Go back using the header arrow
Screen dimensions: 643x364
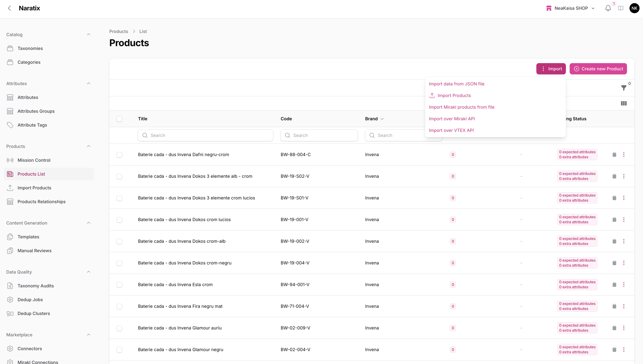pos(9,8)
